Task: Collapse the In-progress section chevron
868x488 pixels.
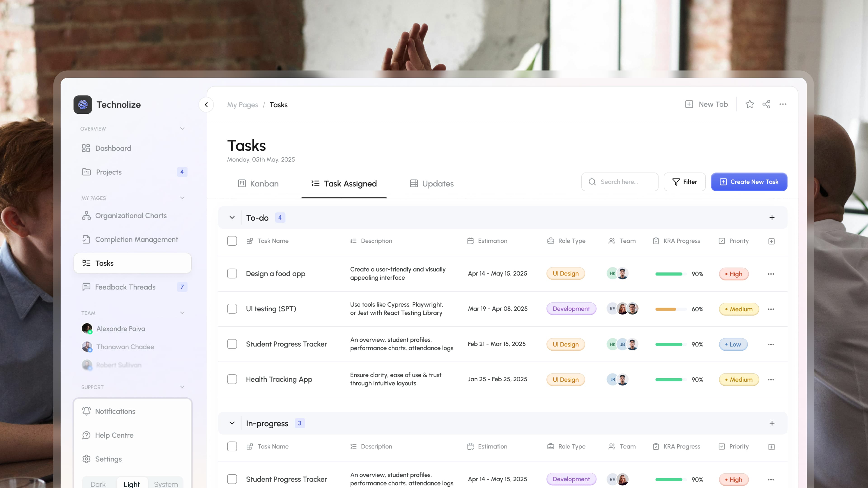Action: pos(232,423)
